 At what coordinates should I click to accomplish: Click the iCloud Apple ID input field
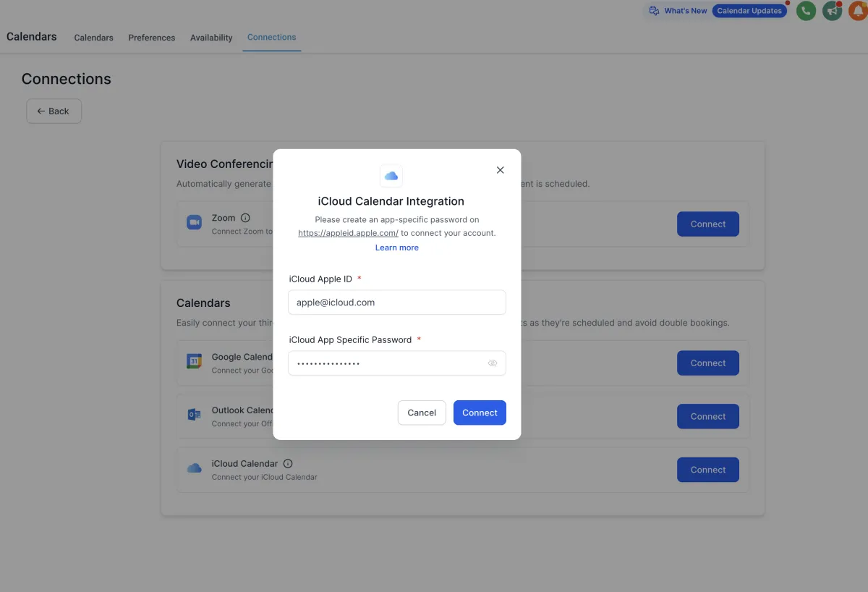pyautogui.click(x=396, y=303)
